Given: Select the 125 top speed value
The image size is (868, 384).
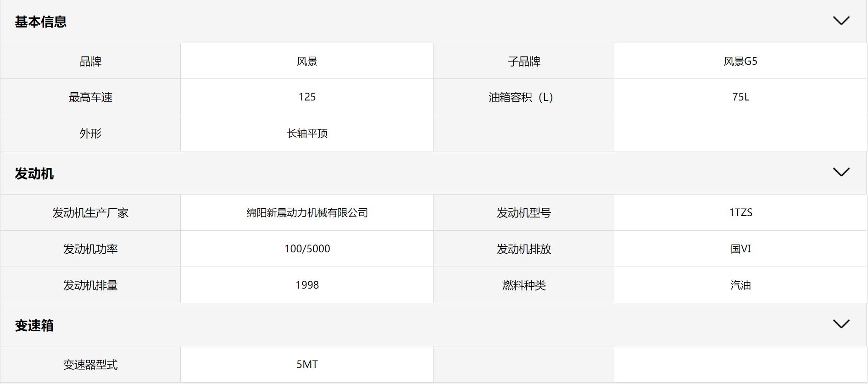Looking at the screenshot, I should click(307, 97).
